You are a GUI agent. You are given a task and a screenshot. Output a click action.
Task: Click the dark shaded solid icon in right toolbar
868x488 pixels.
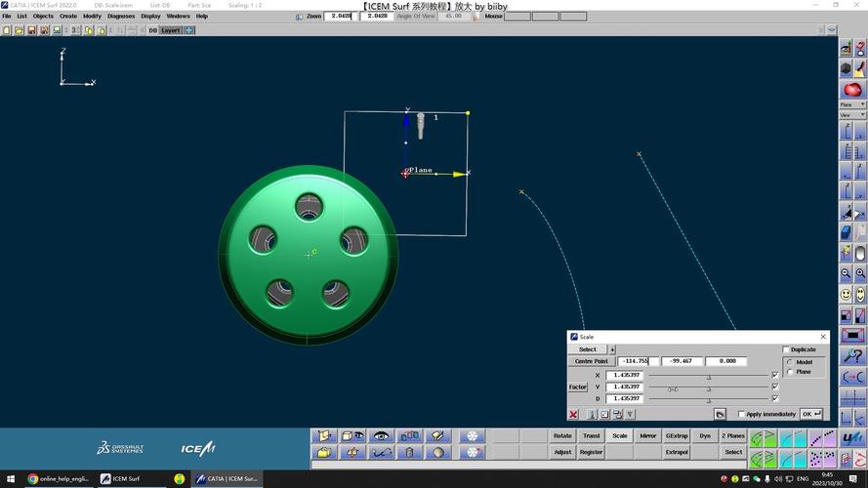coord(846,69)
